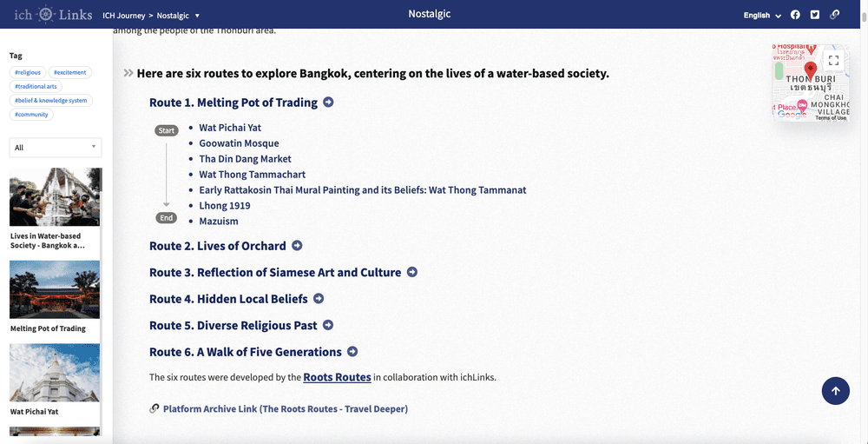Toggle the #religious tag filter

(27, 72)
